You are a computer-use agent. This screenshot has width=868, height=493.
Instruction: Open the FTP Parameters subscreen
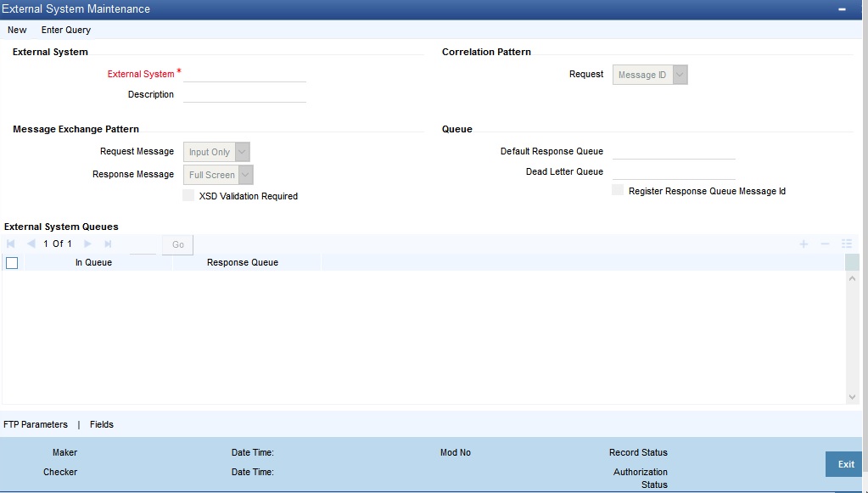36,424
